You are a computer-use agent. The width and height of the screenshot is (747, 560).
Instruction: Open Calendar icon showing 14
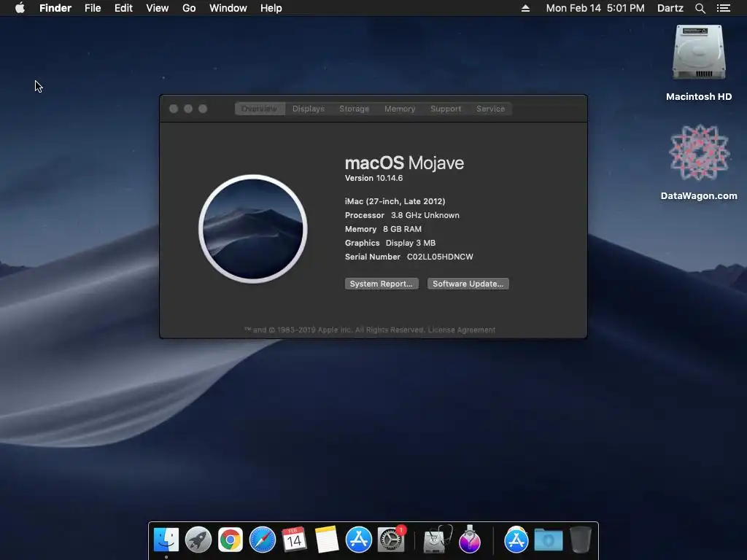294,540
